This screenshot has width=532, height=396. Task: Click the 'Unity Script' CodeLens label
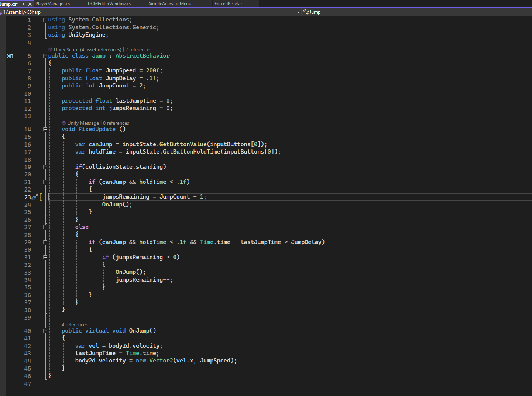pyautogui.click(x=66, y=49)
